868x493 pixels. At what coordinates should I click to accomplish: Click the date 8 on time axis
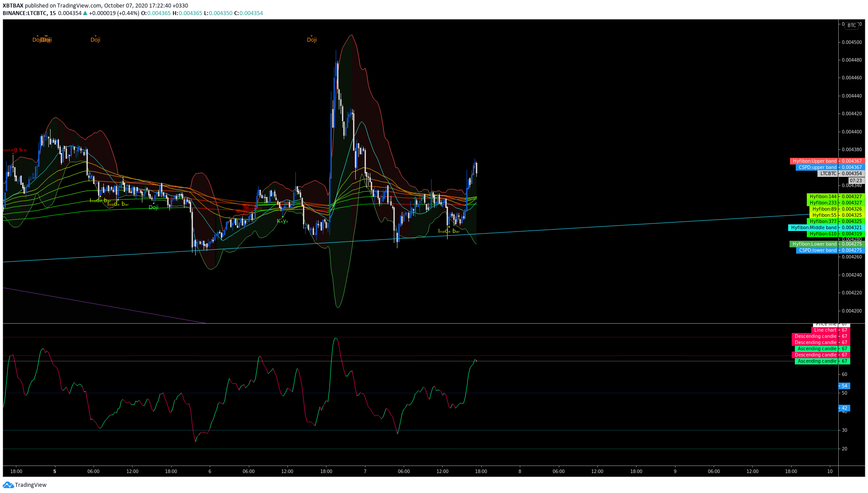520,471
